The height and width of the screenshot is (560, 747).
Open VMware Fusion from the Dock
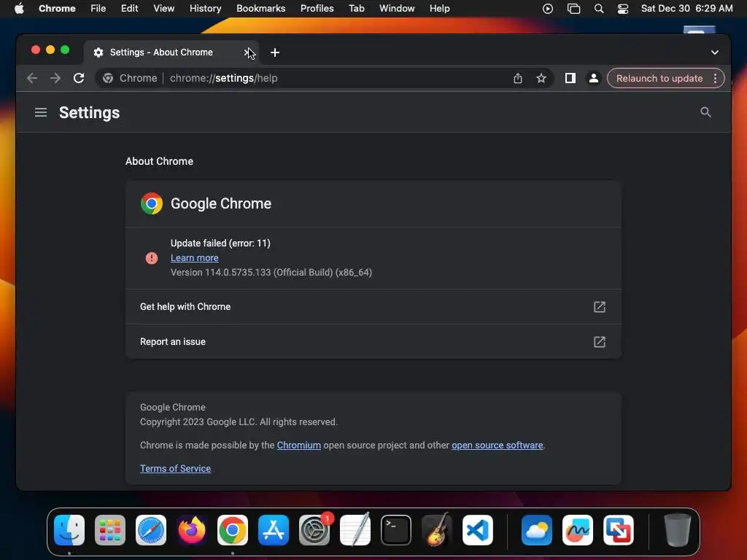pos(619,530)
